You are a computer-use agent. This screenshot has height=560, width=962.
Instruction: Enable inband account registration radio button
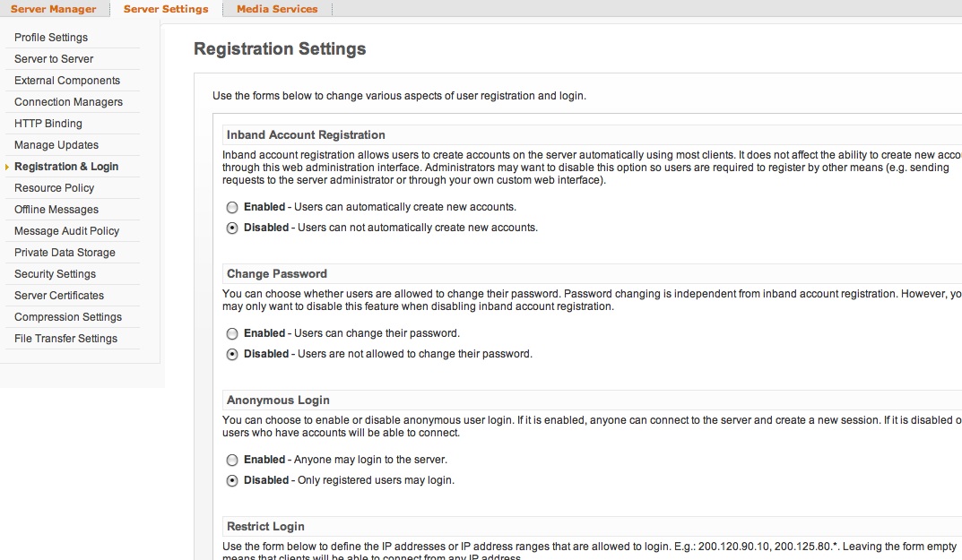coord(233,207)
